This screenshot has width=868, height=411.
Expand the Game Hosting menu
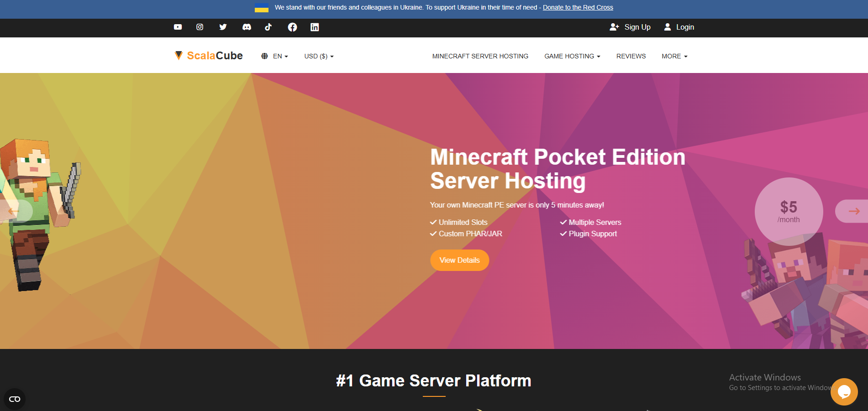click(x=572, y=56)
